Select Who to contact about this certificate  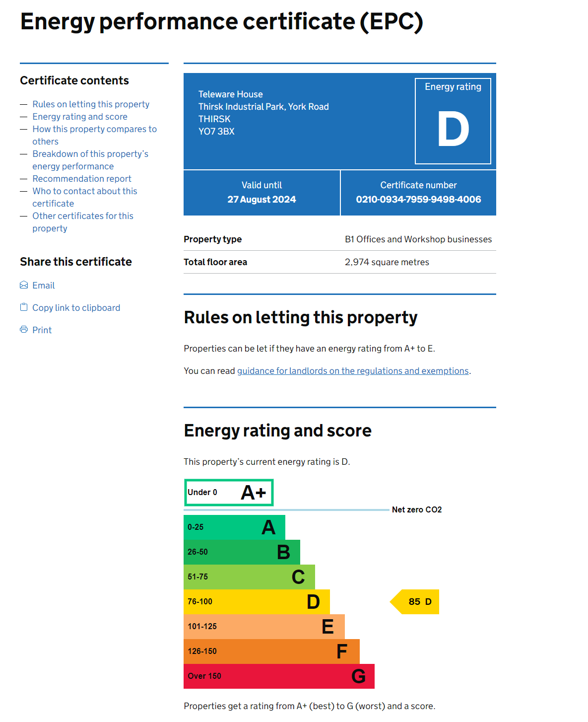point(84,192)
